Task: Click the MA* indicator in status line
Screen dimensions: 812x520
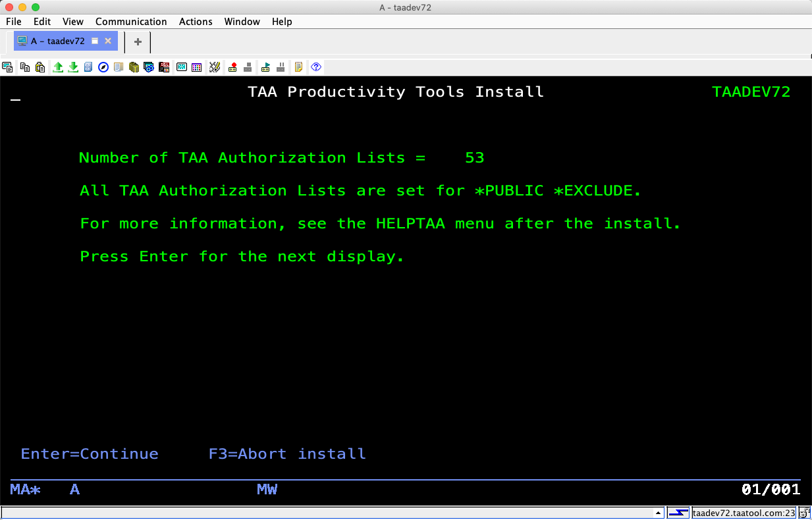Action: click(26, 490)
